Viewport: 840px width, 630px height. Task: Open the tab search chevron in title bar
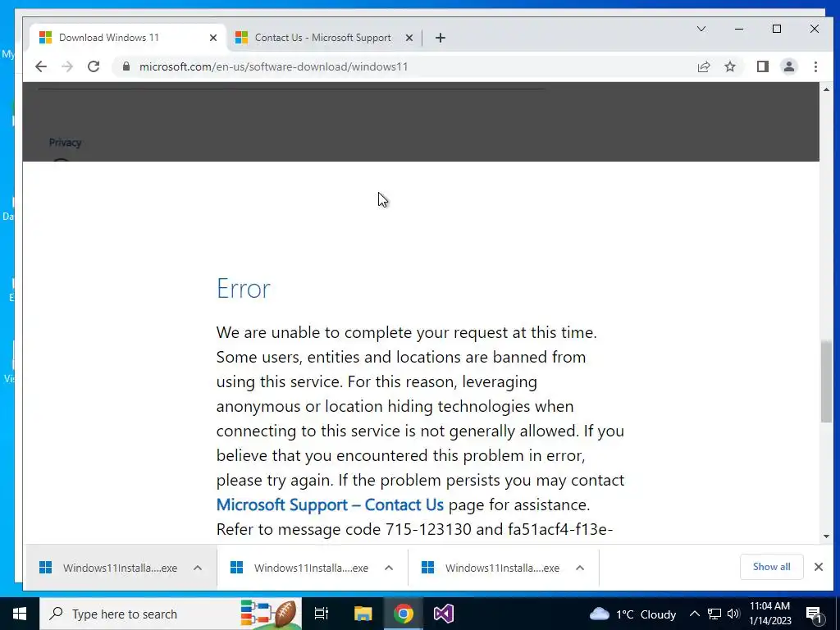tap(701, 29)
